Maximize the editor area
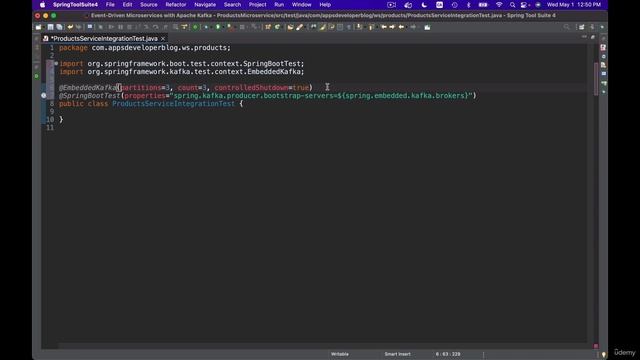Viewport: 640px width, 360px height. 593,37
